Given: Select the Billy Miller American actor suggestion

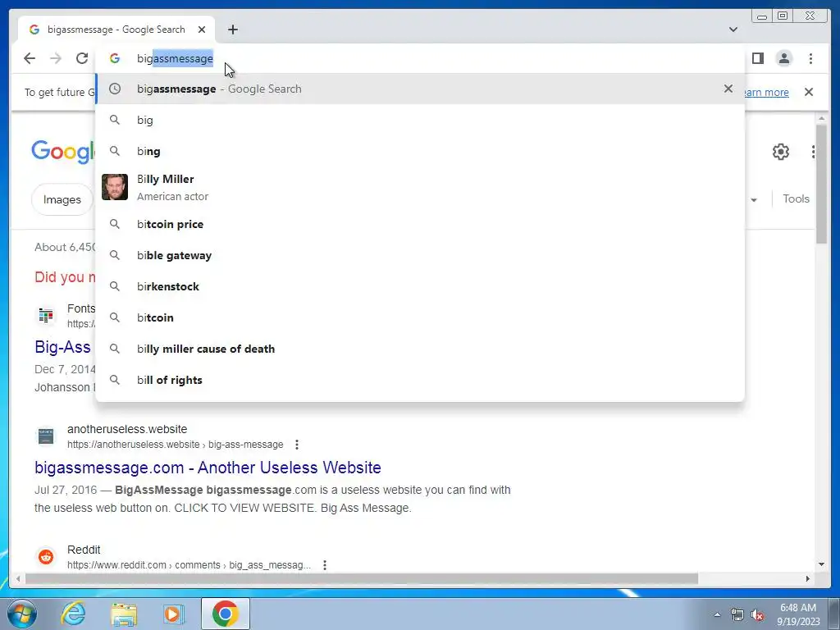Looking at the screenshot, I should tap(420, 188).
